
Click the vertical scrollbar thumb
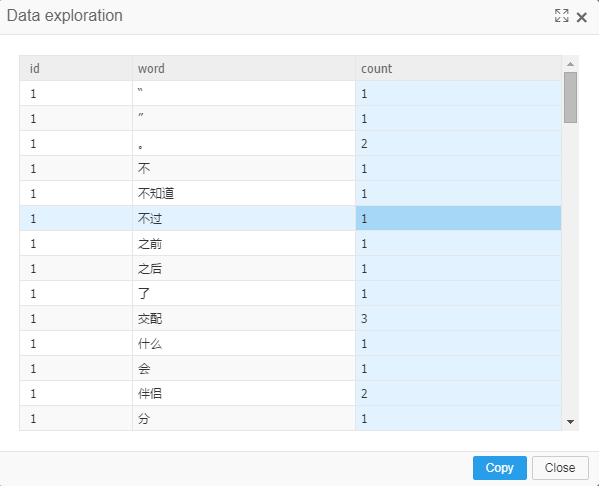coord(570,97)
